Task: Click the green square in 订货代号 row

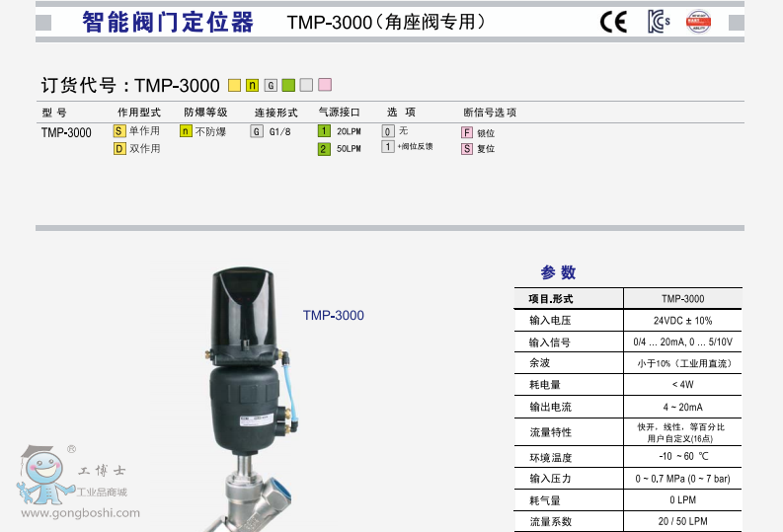Action: [x=288, y=85]
